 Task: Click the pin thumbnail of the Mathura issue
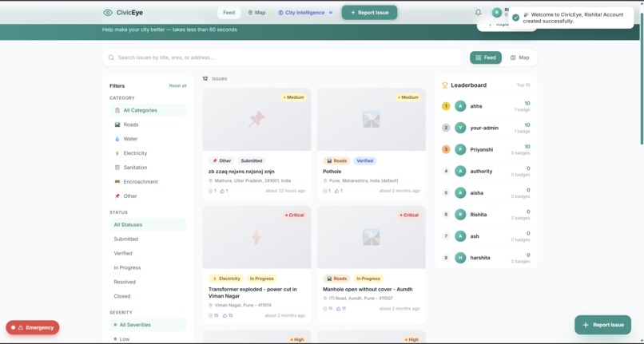pyautogui.click(x=256, y=120)
